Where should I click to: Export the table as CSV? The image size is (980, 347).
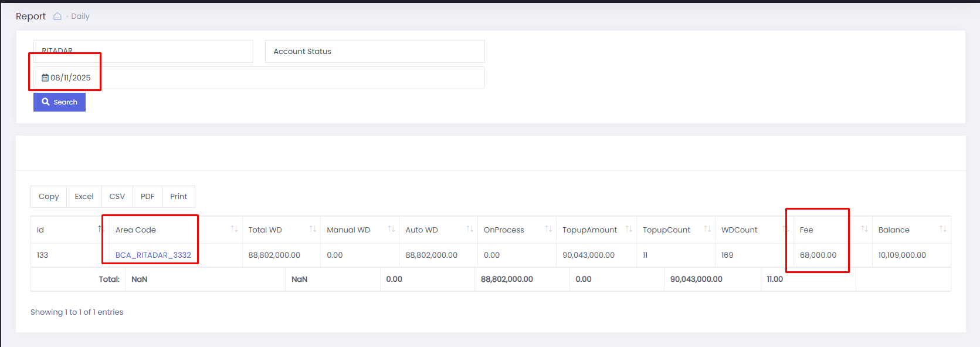(x=117, y=197)
